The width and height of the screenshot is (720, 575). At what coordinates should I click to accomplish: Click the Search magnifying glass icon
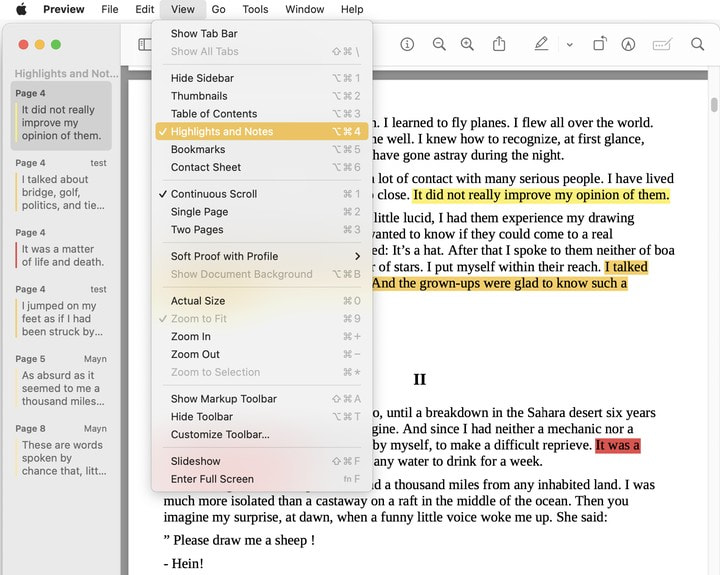(x=698, y=44)
